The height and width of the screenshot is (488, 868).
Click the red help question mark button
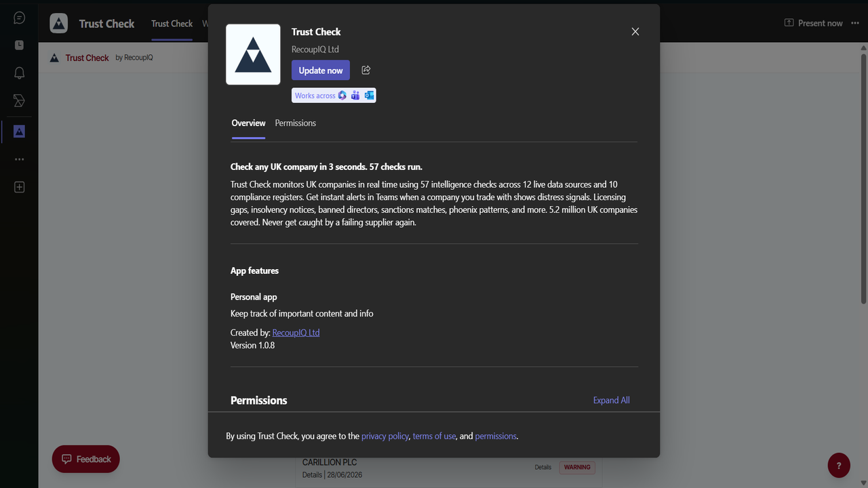pos(839,466)
